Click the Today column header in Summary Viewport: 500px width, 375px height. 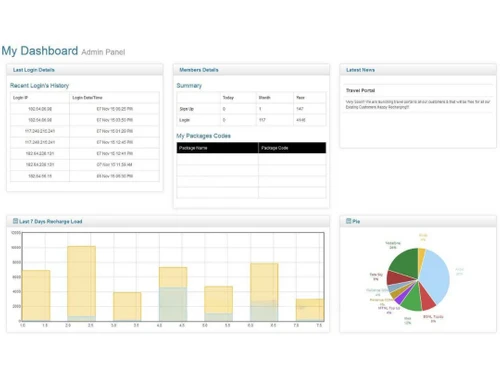(x=228, y=98)
